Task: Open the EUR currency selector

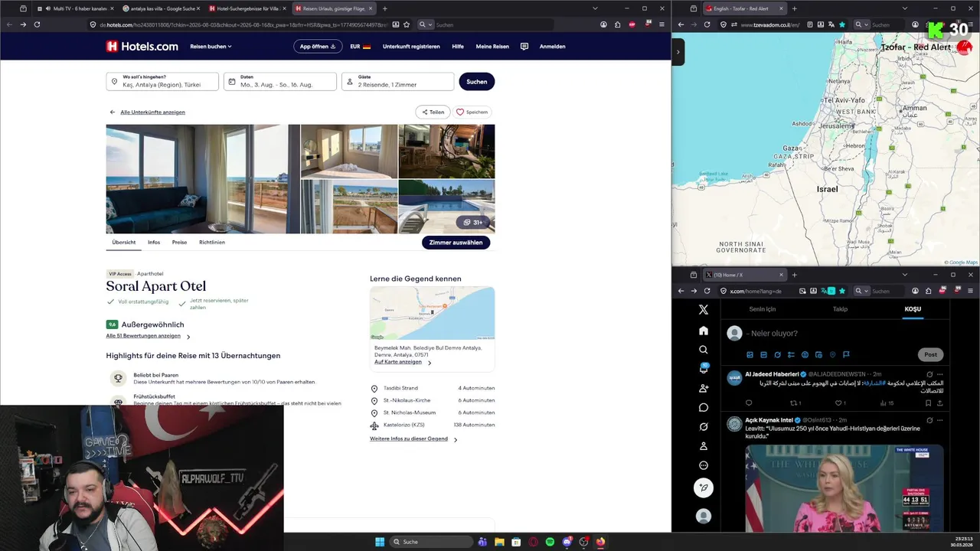Action: 361,46
